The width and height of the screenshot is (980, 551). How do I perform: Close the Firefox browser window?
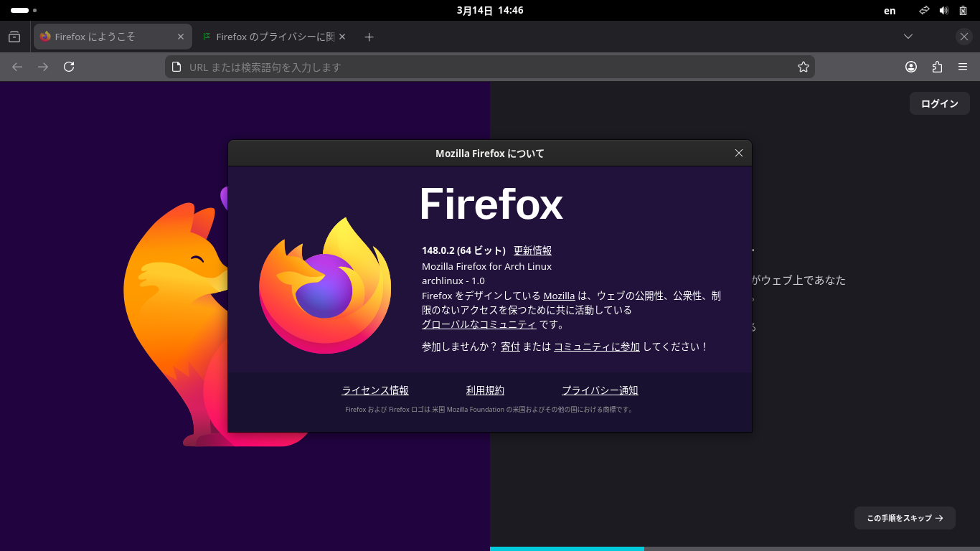tap(964, 37)
